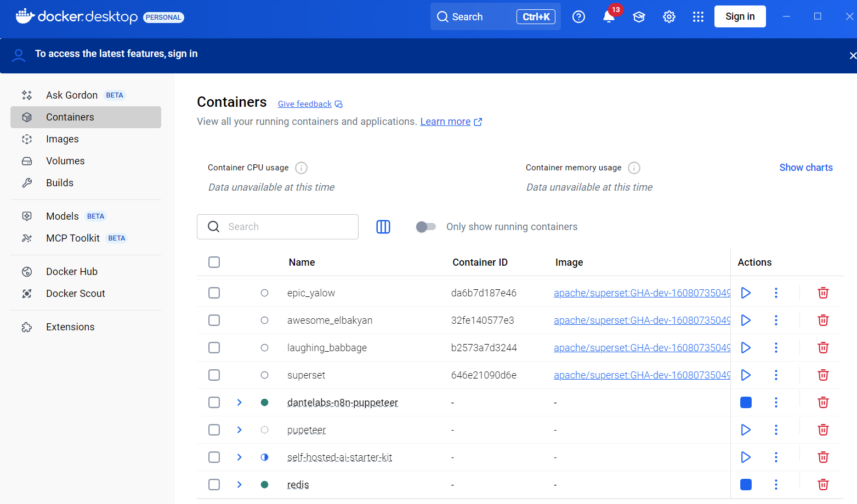Click Show charts

pyautogui.click(x=806, y=168)
